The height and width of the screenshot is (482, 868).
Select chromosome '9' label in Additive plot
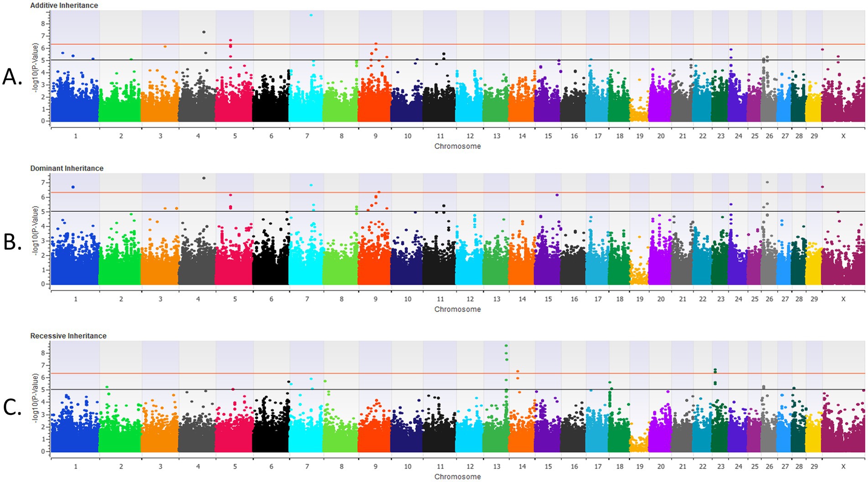[376, 136]
